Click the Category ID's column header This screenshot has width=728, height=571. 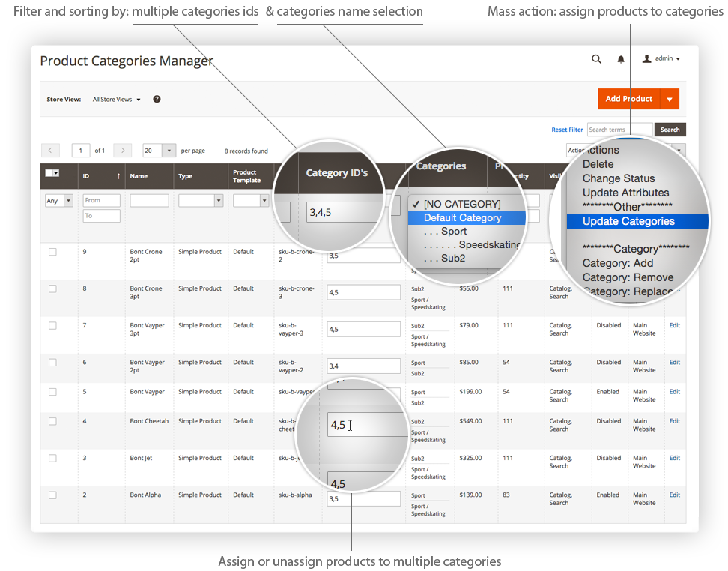(336, 173)
